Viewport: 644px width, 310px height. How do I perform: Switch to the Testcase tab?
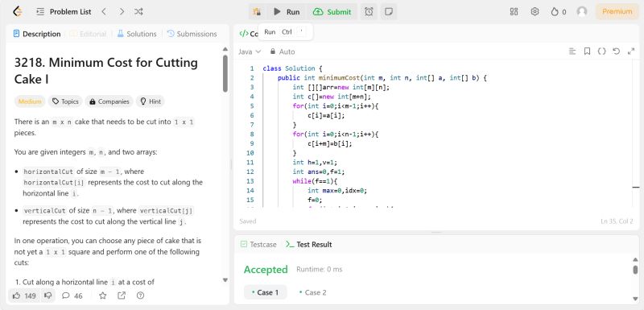(258, 244)
